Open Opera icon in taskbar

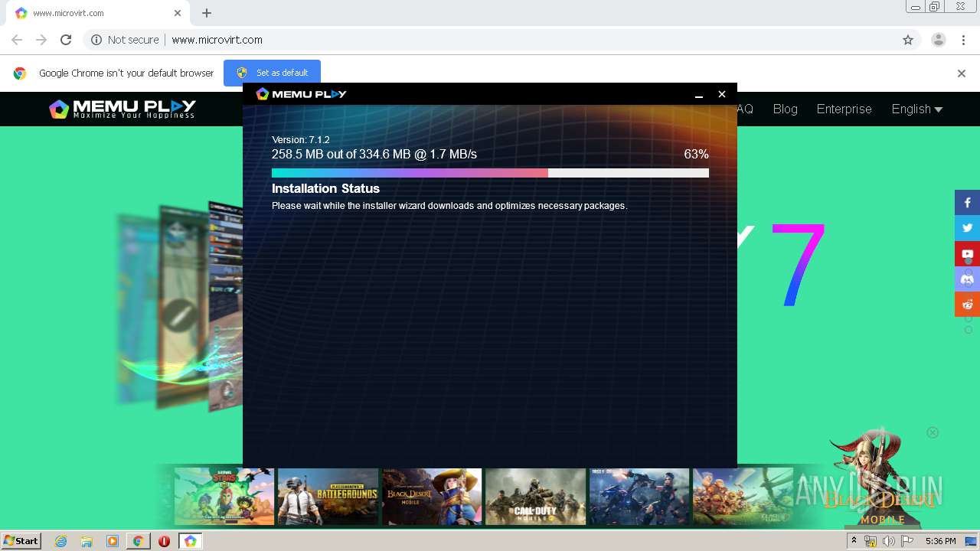164,541
